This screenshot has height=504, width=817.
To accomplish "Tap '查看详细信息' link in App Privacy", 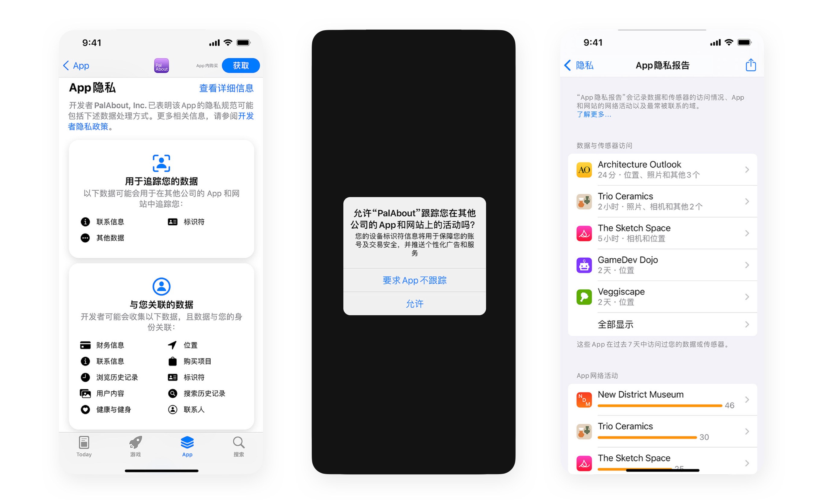I will pyautogui.click(x=226, y=88).
